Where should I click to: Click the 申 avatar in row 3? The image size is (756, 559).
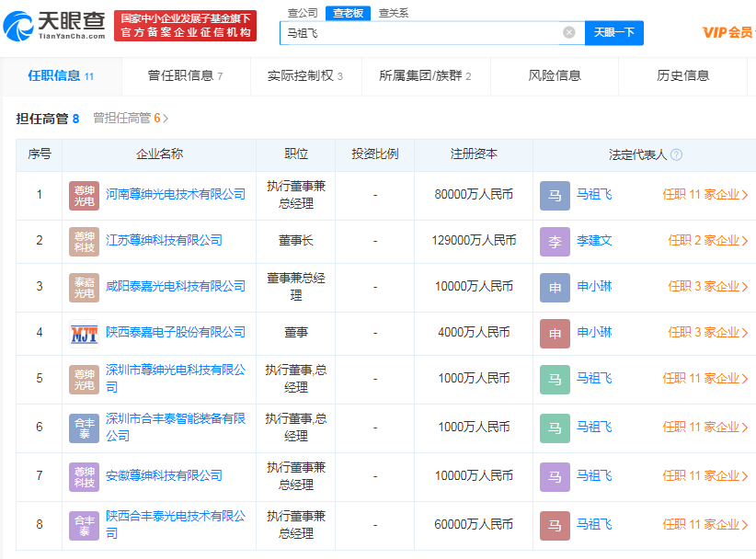coord(555,287)
